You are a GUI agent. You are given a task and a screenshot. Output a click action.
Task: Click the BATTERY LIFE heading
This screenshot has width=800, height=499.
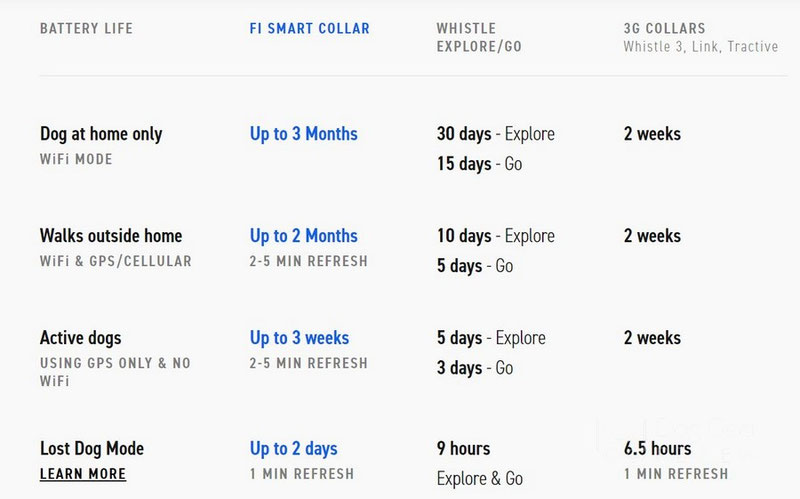tap(86, 29)
